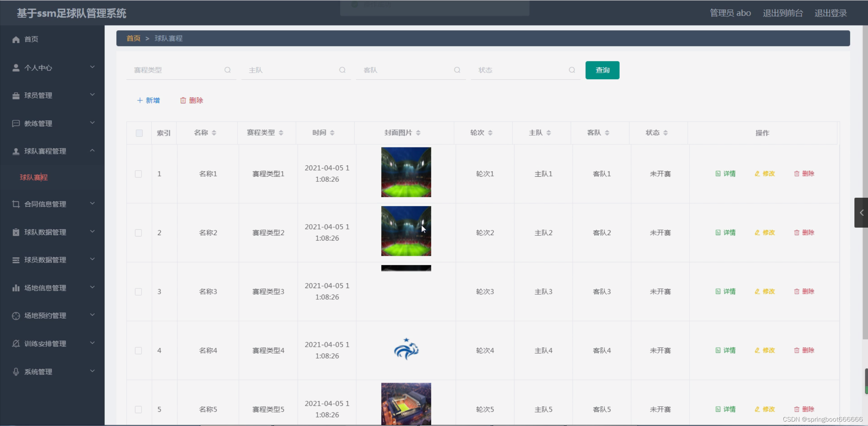This screenshot has width=868, height=426.
Task: Click sort icon for 时间 column
Action: point(332,133)
